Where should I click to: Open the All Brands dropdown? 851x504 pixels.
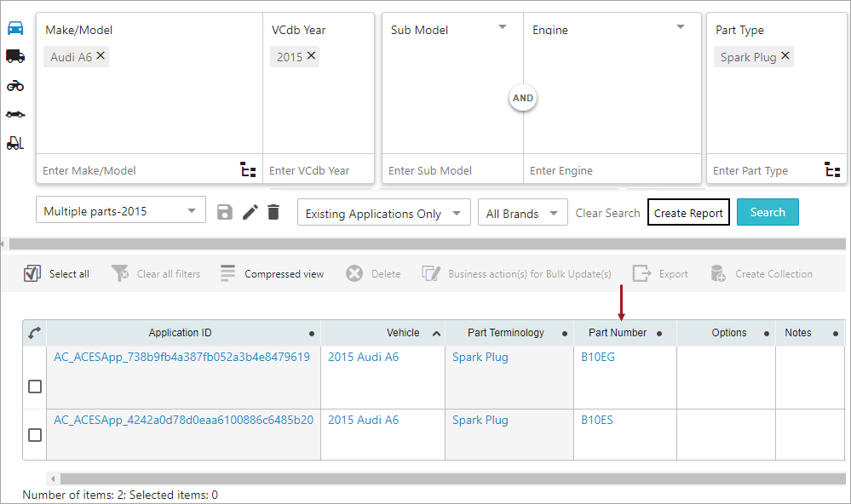pyautogui.click(x=523, y=213)
